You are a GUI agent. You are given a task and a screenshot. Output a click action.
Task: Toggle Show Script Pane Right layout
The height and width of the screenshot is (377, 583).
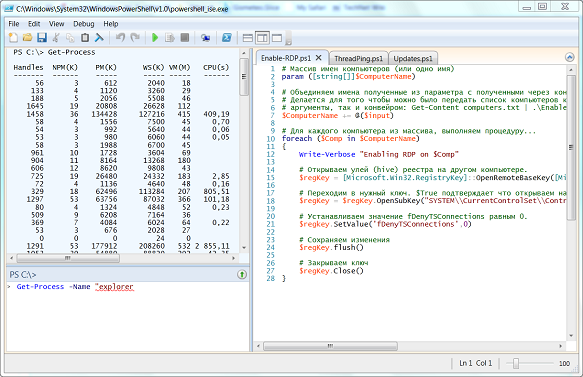click(262, 38)
